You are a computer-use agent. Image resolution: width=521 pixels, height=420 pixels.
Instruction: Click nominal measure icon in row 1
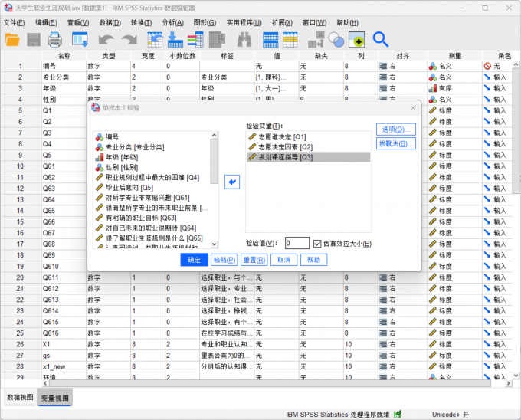(x=432, y=67)
